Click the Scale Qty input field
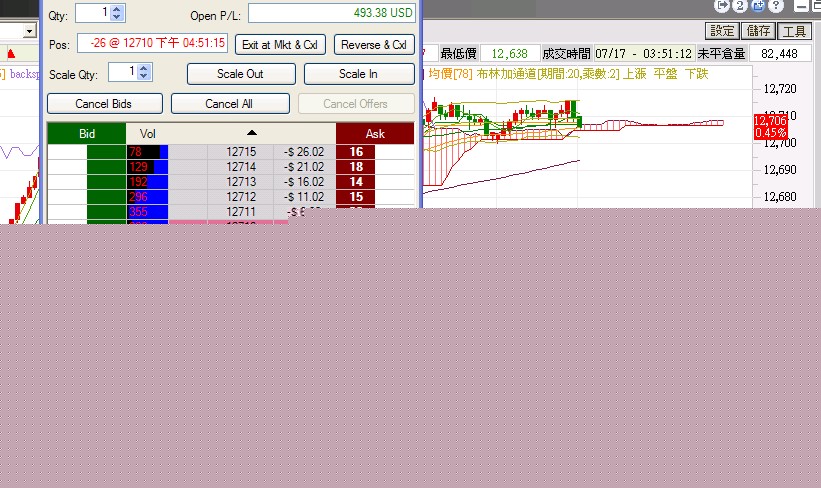821x488 pixels. click(124, 72)
